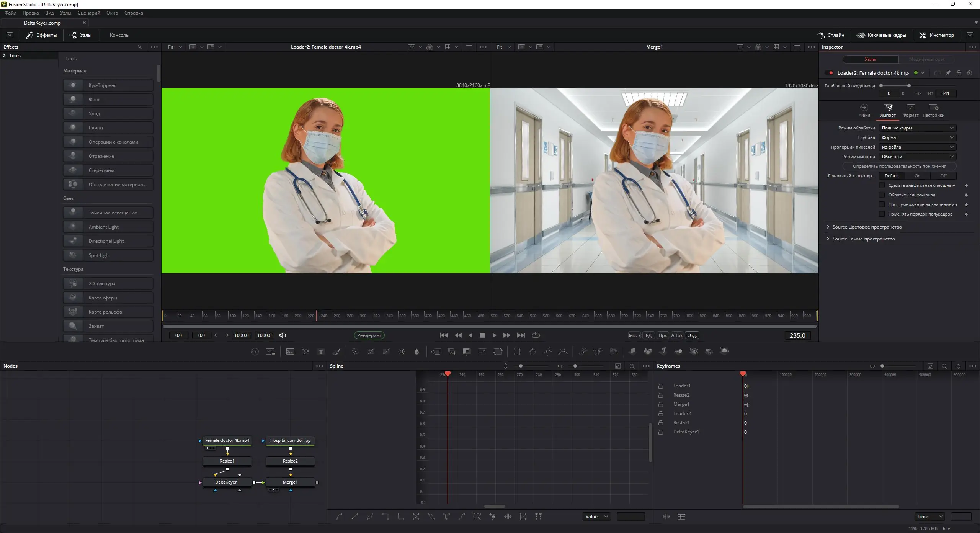Screen dimensions: 980x533
Task: Open the left viewer Fit zoom dropdown
Action: [175, 47]
